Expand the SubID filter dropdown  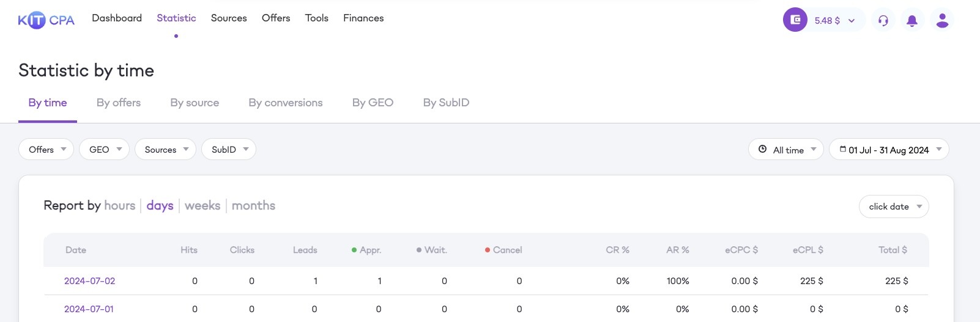(x=229, y=149)
